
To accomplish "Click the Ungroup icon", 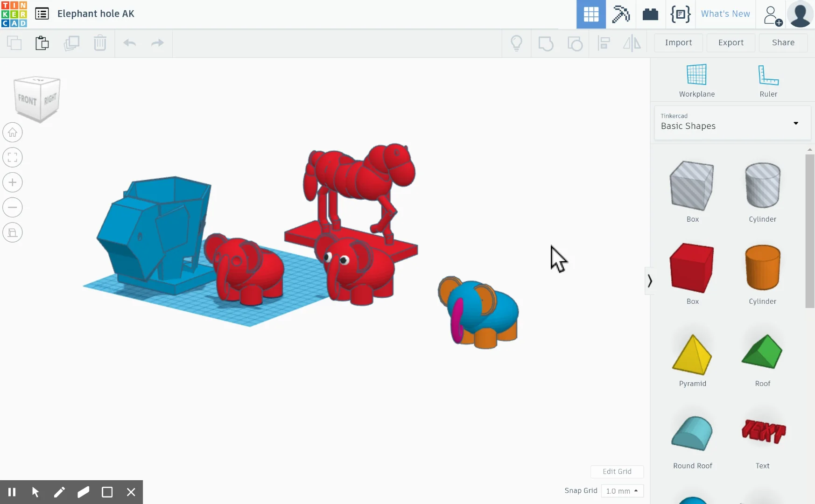I will point(575,43).
